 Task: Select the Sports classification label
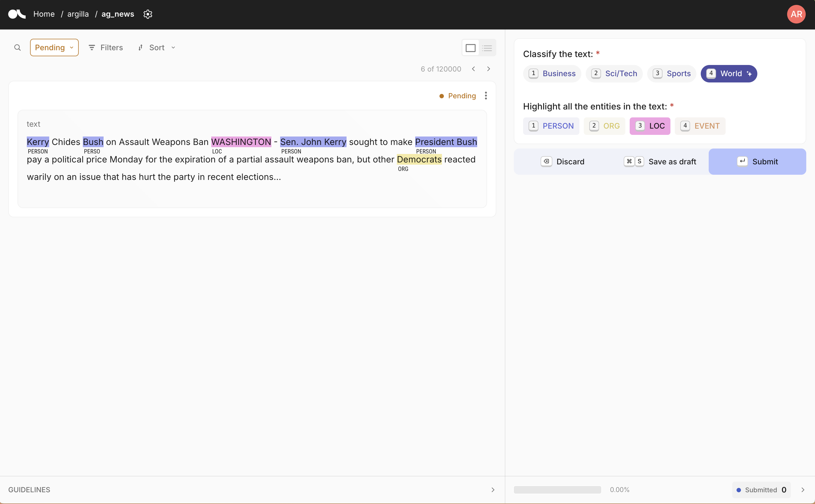(671, 74)
